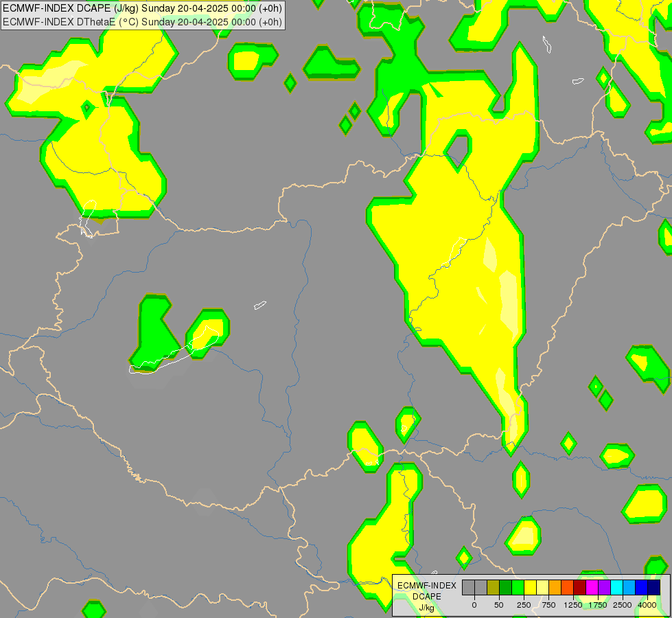Click the legend value "4000"
This screenshot has width=672, height=618.
coord(647,605)
